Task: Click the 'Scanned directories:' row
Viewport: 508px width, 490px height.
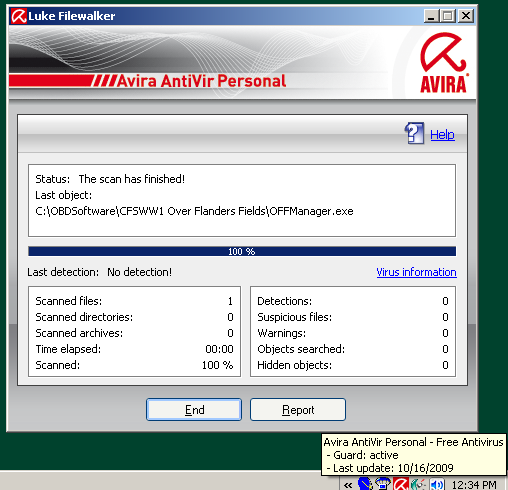Action: pos(134,317)
